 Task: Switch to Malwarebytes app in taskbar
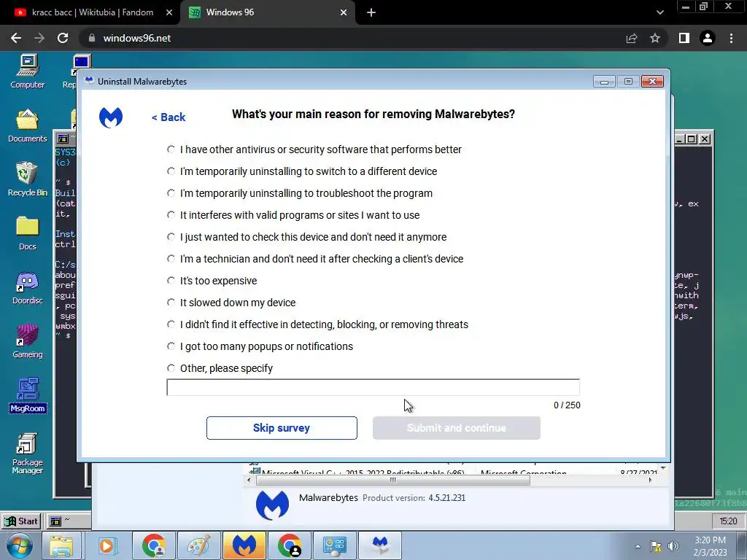[x=244, y=545]
